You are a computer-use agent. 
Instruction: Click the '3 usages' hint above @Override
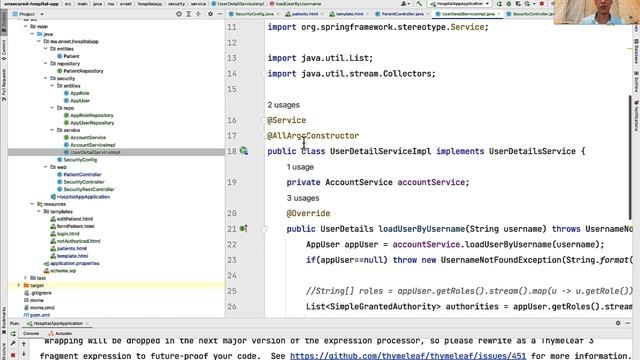(x=303, y=198)
